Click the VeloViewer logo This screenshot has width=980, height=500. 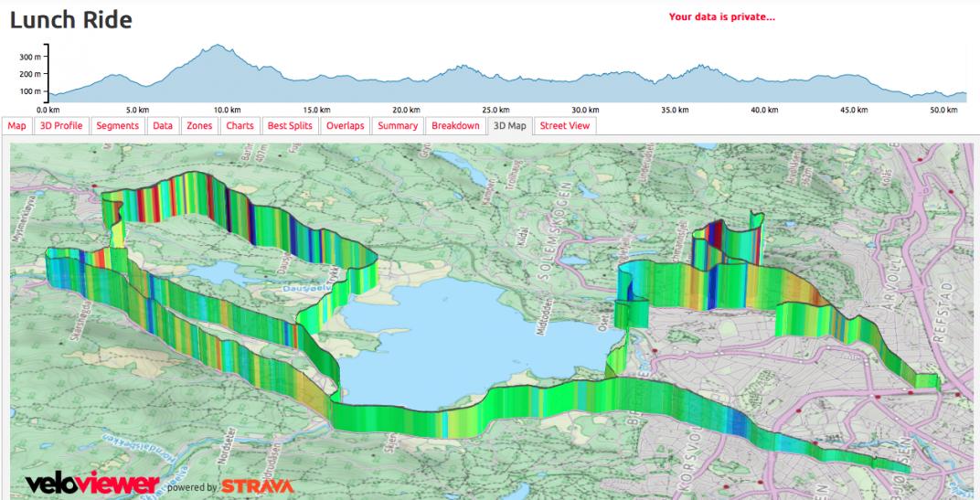point(92,484)
